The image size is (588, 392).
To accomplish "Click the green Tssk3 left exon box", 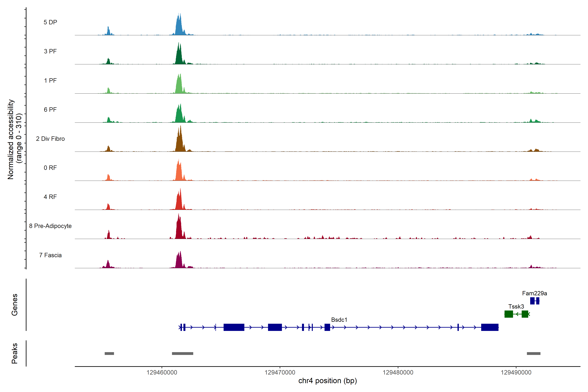I will click(508, 314).
